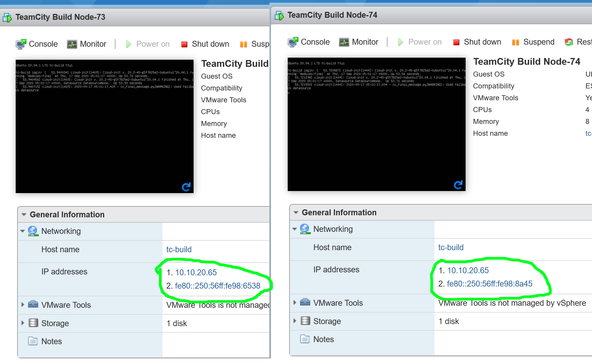Open Monitor in Node-74 window
This screenshot has width=592, height=364.
point(358,42)
